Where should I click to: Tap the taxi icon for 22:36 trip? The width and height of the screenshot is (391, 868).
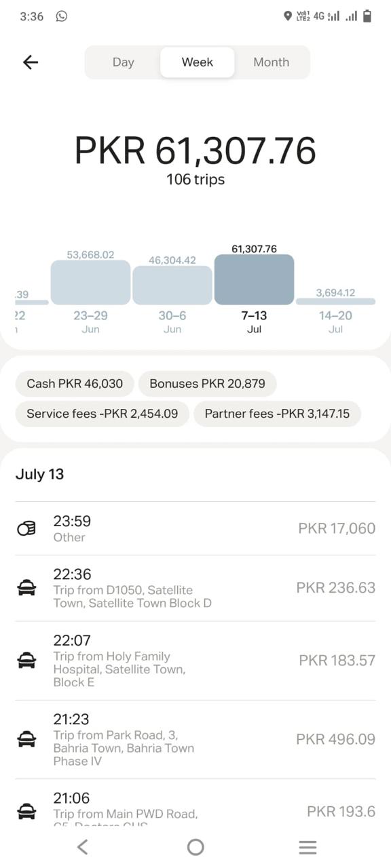click(x=26, y=588)
